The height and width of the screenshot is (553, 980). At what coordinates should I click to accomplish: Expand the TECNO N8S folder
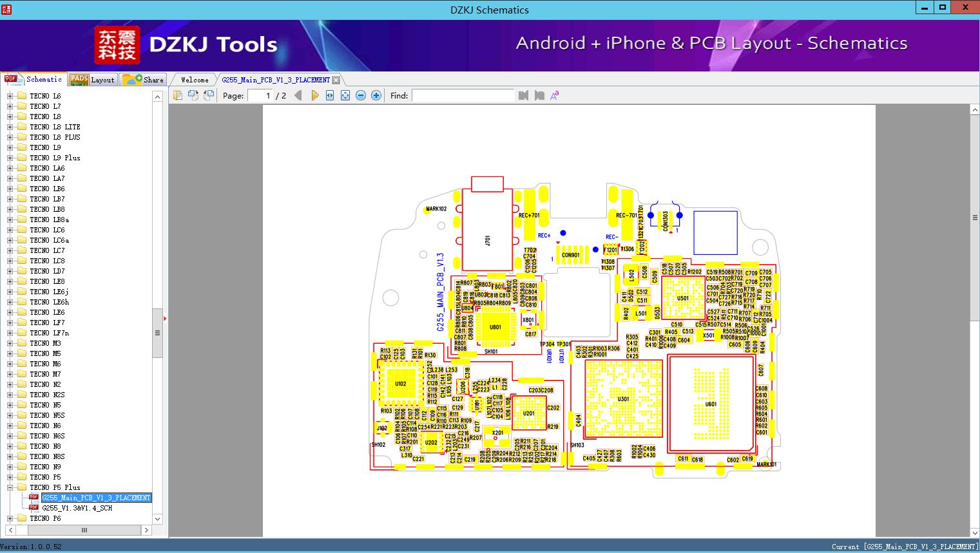pyautogui.click(x=10, y=456)
